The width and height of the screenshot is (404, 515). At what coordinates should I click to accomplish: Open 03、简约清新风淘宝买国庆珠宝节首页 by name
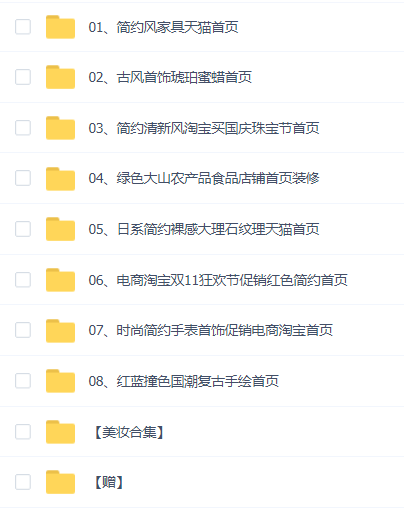point(204,128)
